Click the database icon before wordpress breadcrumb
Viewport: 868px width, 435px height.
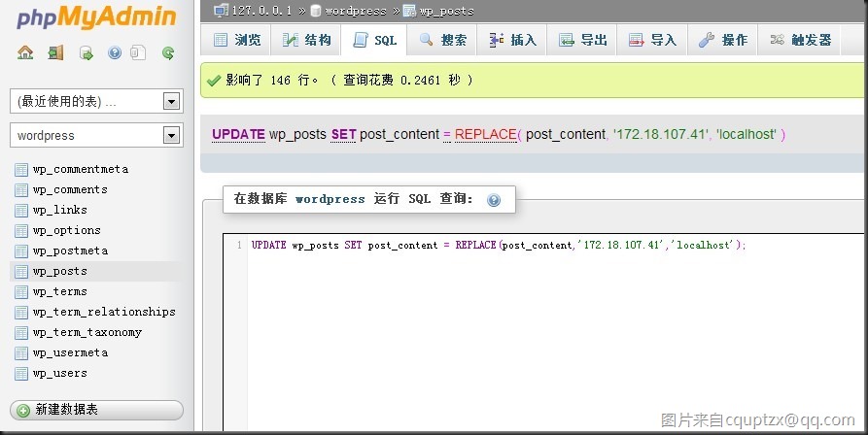point(316,11)
